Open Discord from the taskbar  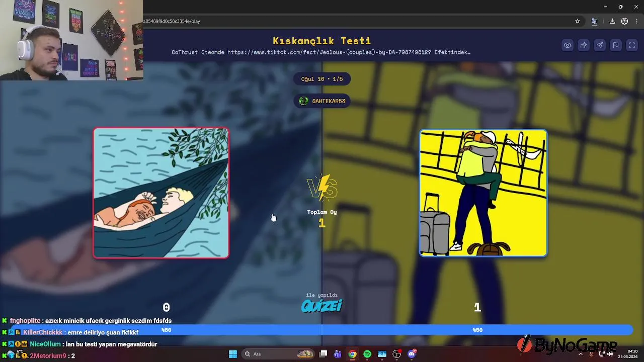[x=412, y=354]
